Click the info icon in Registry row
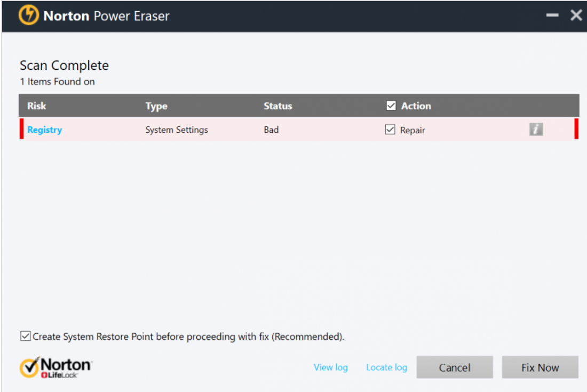The image size is (587, 392). (x=536, y=130)
